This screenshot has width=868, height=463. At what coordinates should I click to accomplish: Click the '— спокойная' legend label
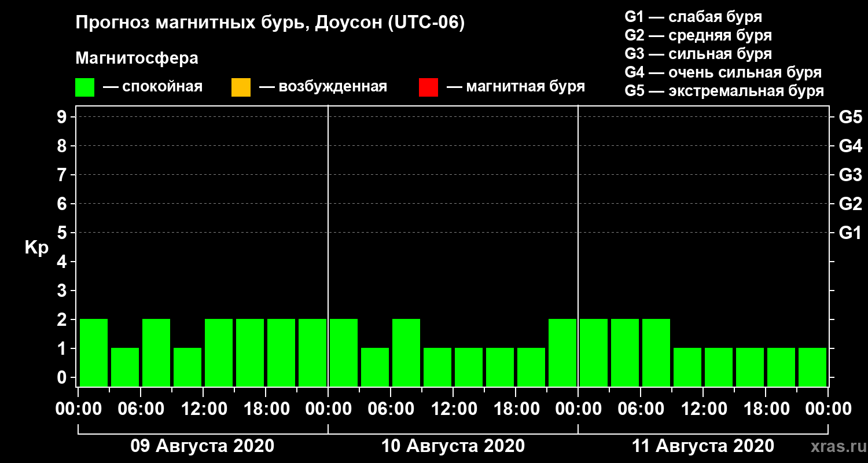tap(153, 87)
